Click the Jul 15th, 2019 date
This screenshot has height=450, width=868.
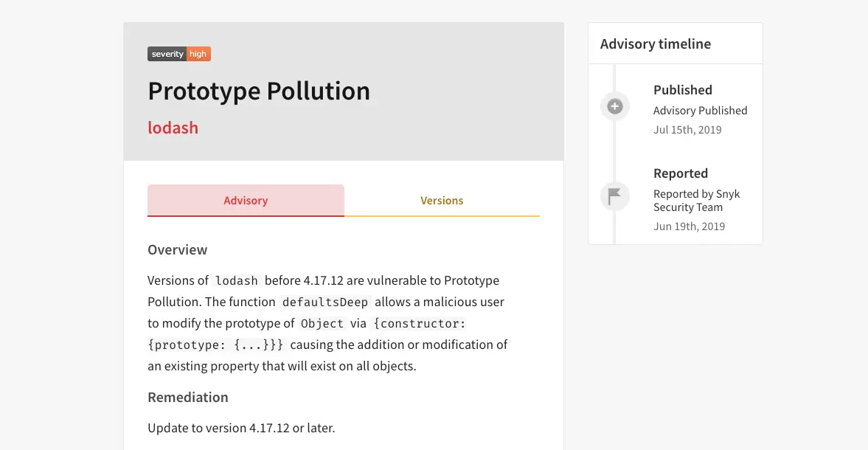[687, 130]
